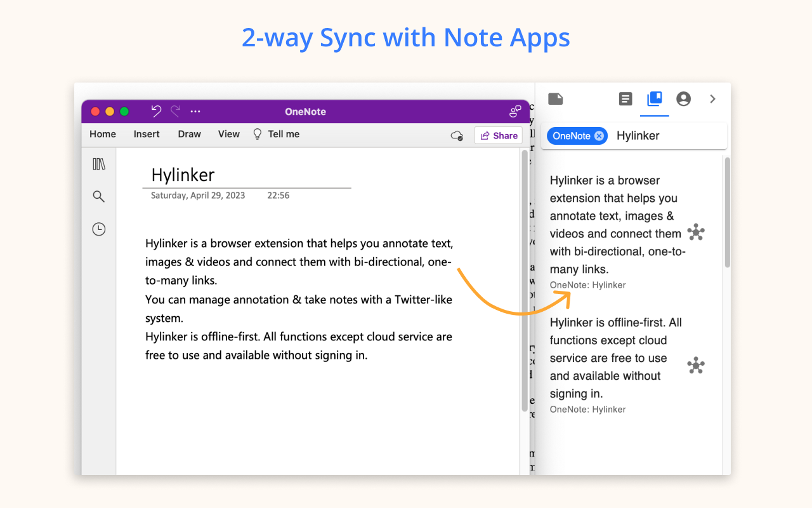Click the search magnifier in OneNote sidebar
Screen dimensions: 812x508
point(98,196)
